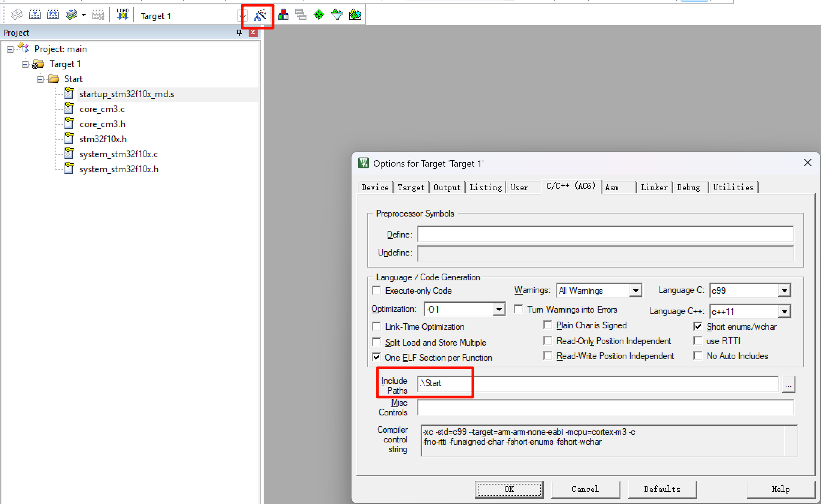The image size is (821, 504).
Task: Click the Batch Build layered icon
Action: [71, 15]
